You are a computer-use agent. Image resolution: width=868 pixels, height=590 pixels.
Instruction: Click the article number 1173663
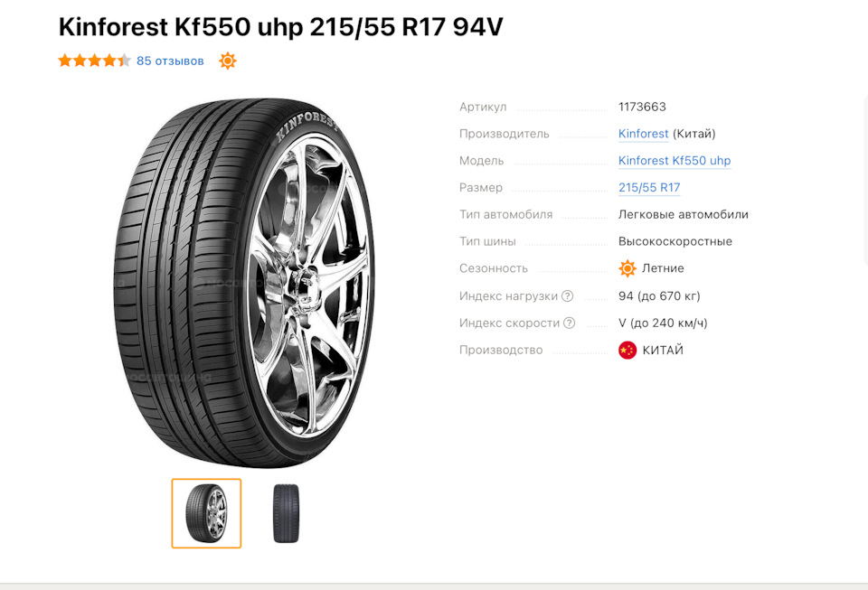pyautogui.click(x=642, y=107)
